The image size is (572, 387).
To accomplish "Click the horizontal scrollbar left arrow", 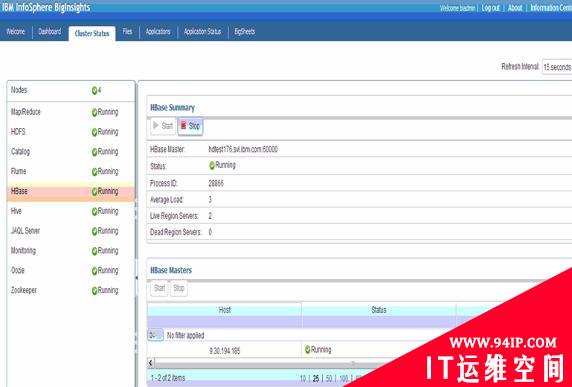I will (151, 363).
